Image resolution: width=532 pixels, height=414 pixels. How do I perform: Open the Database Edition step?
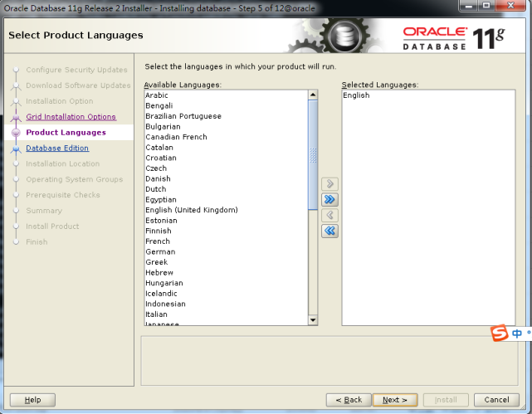[57, 149]
